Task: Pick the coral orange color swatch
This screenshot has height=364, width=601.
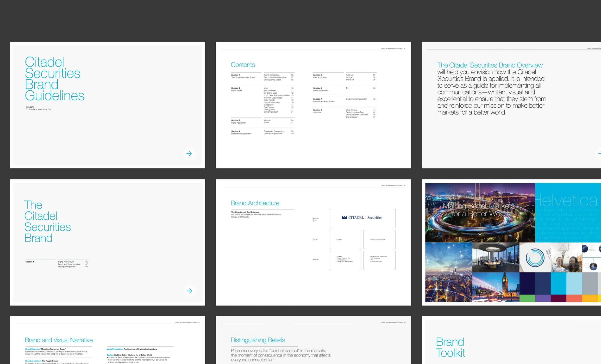Action: [x=574, y=298]
